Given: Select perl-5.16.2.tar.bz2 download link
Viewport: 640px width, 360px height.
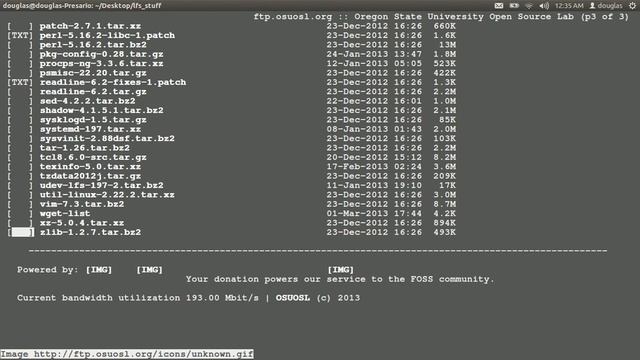Looking at the screenshot, I should tap(93, 45).
